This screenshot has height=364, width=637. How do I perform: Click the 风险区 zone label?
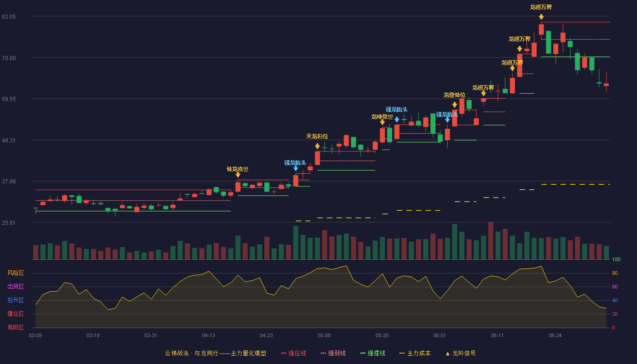[16, 273]
